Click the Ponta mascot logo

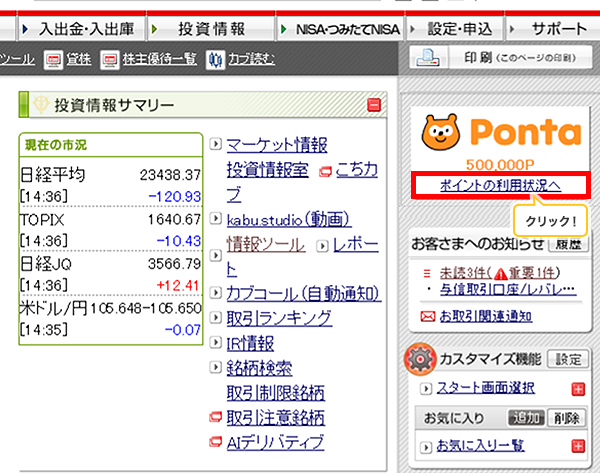click(440, 132)
